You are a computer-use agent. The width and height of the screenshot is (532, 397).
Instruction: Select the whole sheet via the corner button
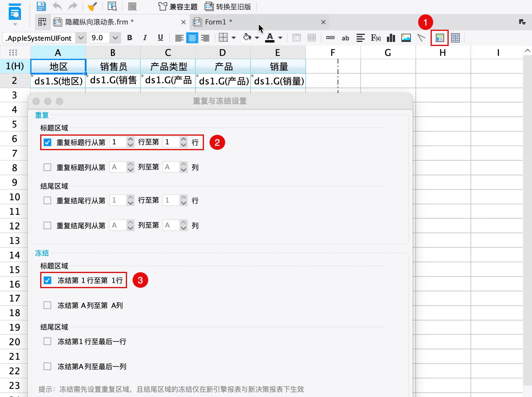pos(13,52)
